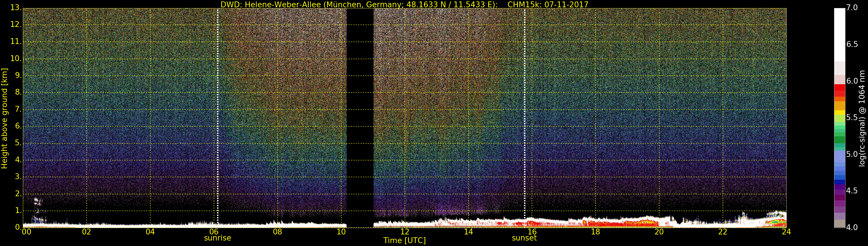
Task: Click the black data gap in the plot
Action: click(x=360, y=118)
